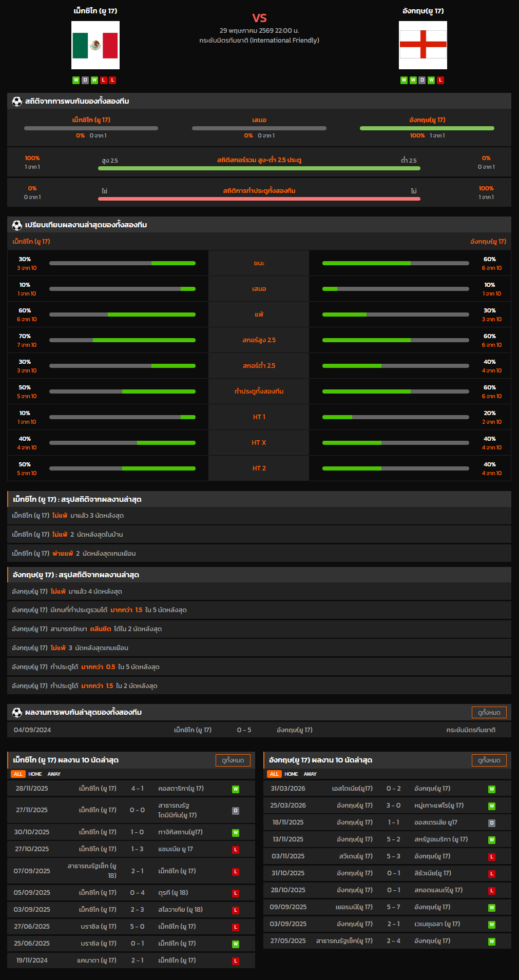Click W badge for 30/10/2025 Mexico match
The width and height of the screenshot is (519, 980).
236,833
